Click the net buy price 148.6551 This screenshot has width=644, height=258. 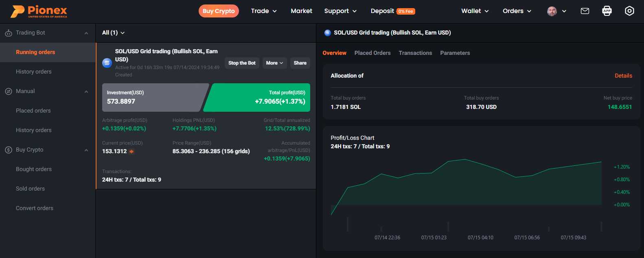(x=620, y=107)
